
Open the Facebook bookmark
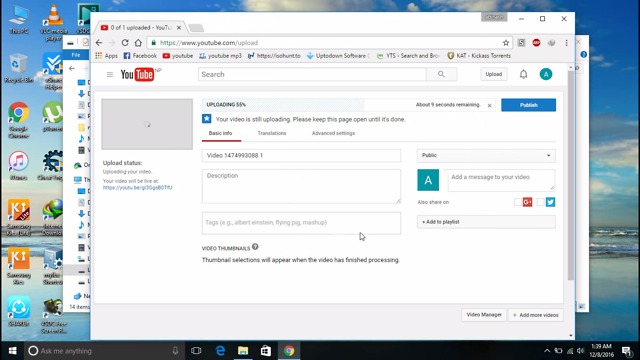140,56
